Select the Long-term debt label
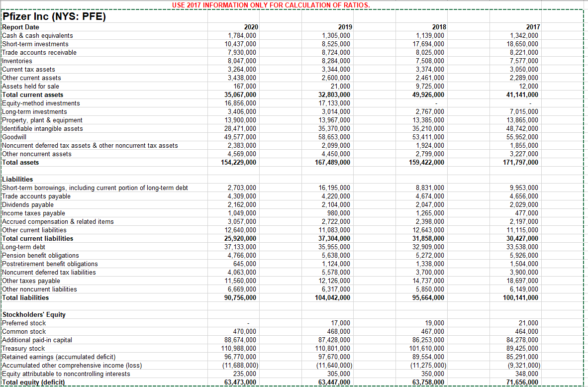The height and width of the screenshot is (387, 588). (x=23, y=247)
